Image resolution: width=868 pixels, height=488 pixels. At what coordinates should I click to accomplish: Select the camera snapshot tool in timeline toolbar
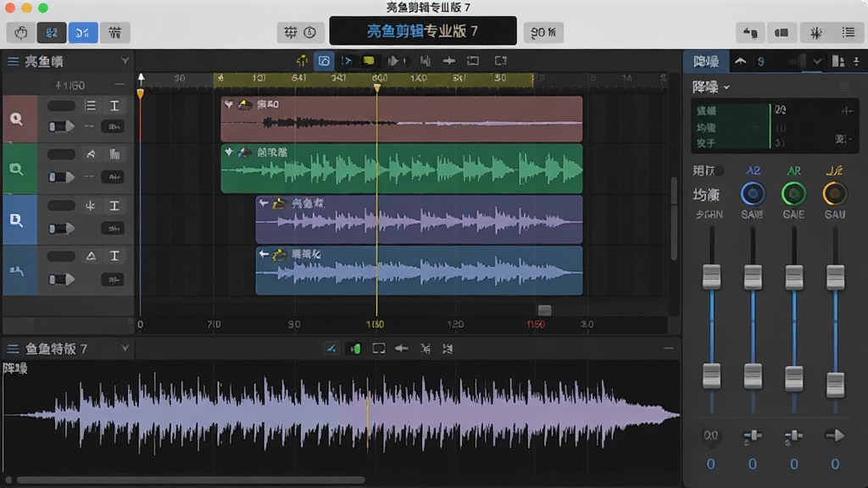point(324,61)
